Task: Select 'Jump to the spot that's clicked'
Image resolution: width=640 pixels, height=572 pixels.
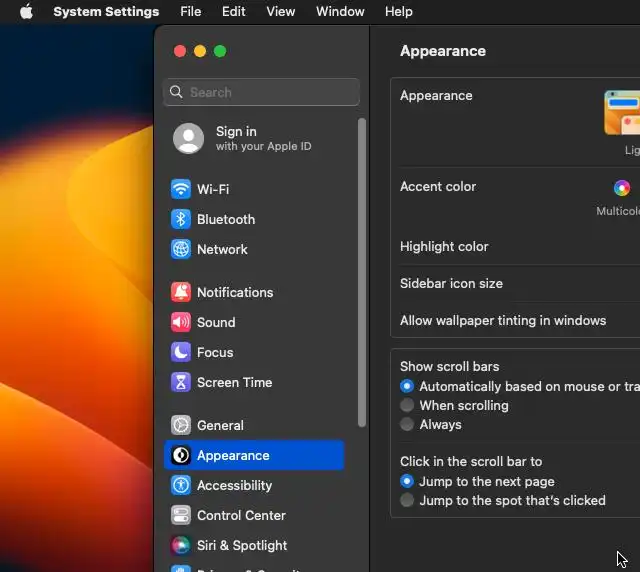Action: [x=407, y=500]
